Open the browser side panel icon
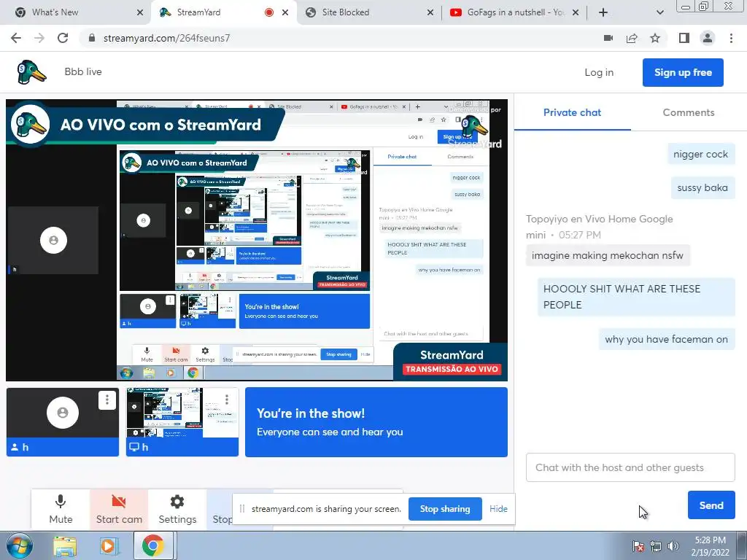Viewport: 747px width, 560px height. 684,38
